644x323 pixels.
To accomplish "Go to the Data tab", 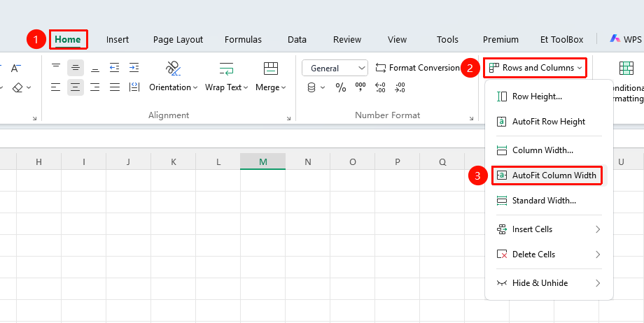I will [x=297, y=39].
